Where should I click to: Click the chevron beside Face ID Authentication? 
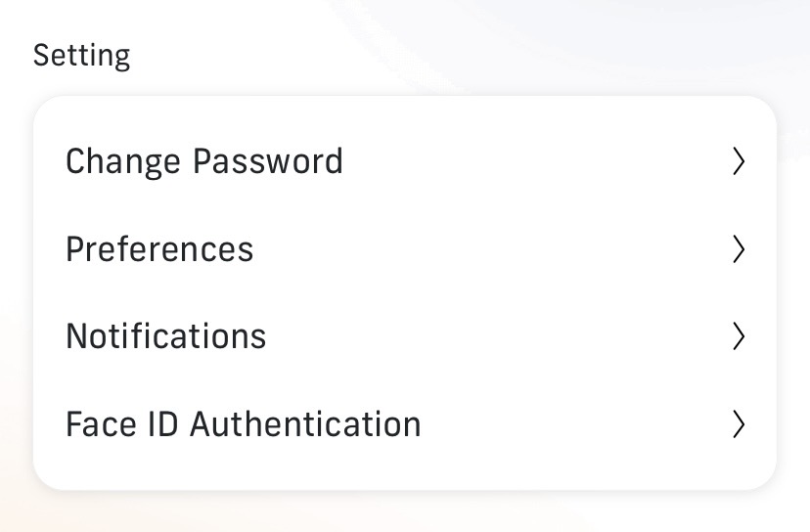(739, 424)
